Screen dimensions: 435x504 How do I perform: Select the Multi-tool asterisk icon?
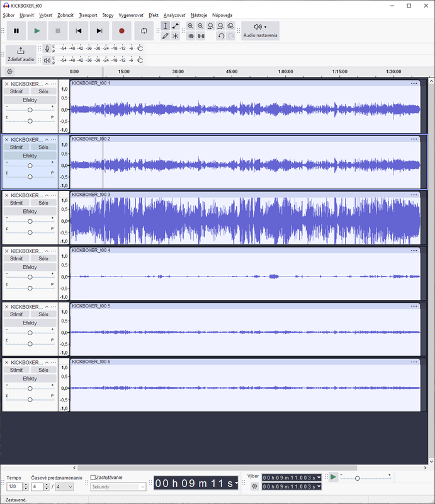click(x=175, y=36)
